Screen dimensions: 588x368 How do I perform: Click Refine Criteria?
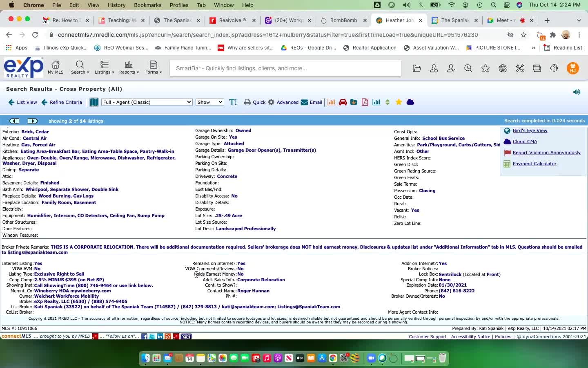tap(62, 102)
